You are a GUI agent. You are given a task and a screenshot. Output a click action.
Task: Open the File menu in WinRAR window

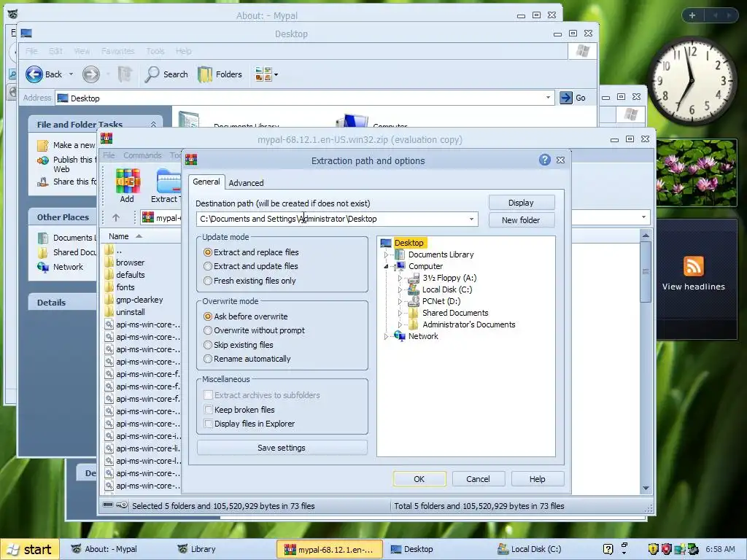tap(109, 155)
